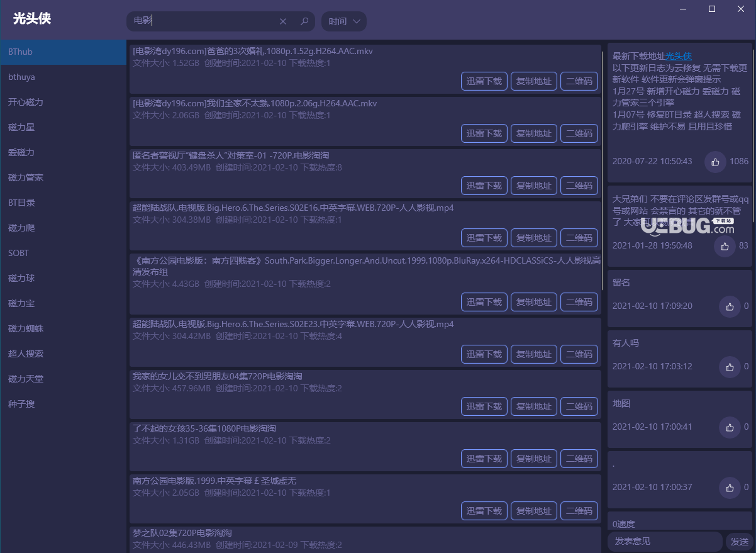The image size is (756, 553).
Task: Switch to 磁力管家 engine
Action: tap(63, 177)
